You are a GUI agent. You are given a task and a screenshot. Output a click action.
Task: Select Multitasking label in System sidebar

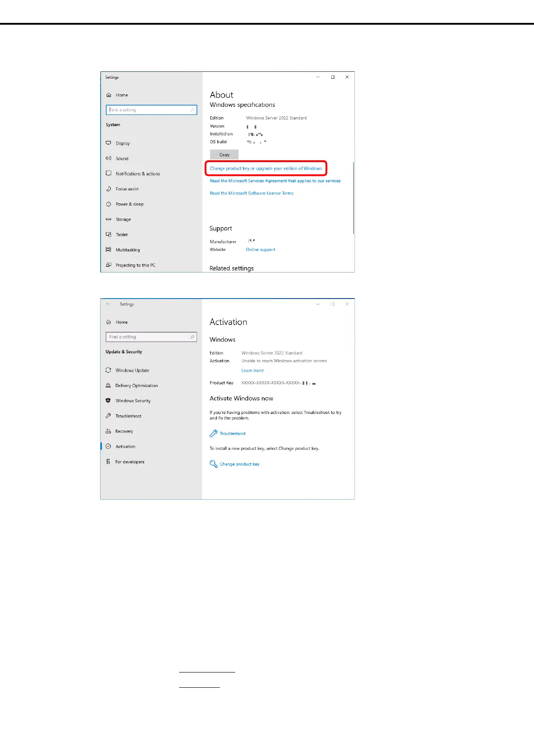(x=128, y=250)
